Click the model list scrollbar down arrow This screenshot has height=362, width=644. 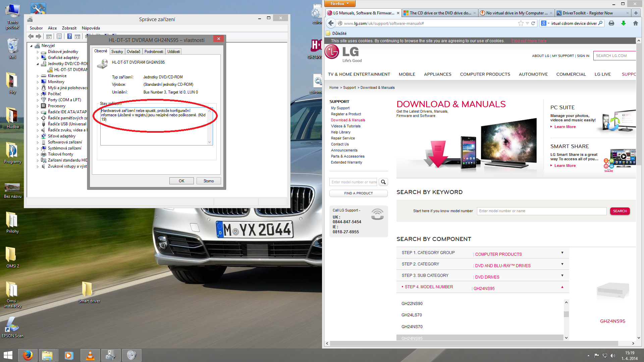click(567, 338)
